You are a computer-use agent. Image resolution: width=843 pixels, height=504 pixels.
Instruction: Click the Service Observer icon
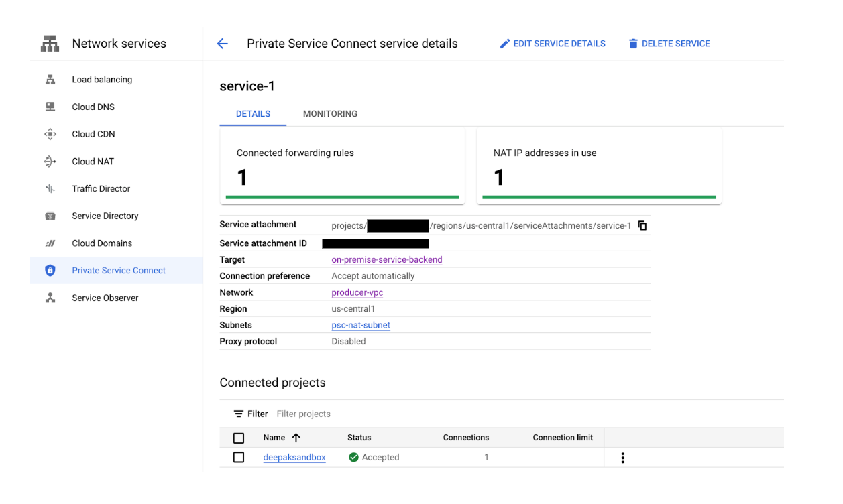click(50, 298)
